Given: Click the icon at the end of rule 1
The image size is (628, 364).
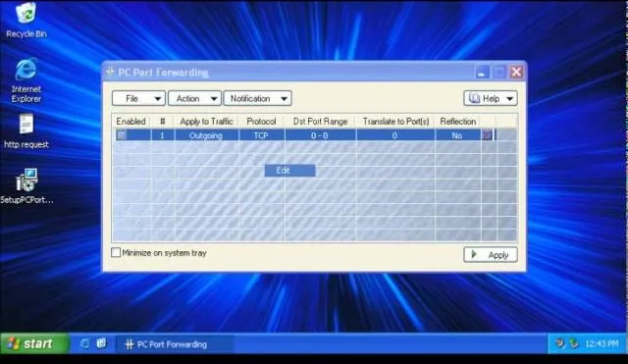Looking at the screenshot, I should click(x=487, y=135).
